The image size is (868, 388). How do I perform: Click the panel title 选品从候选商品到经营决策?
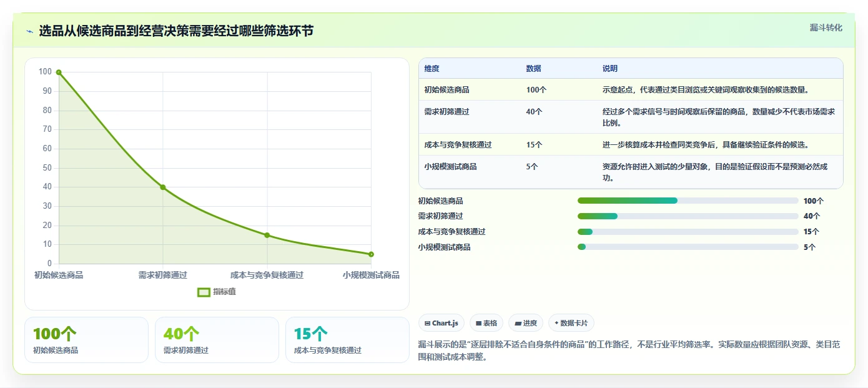[x=176, y=31]
